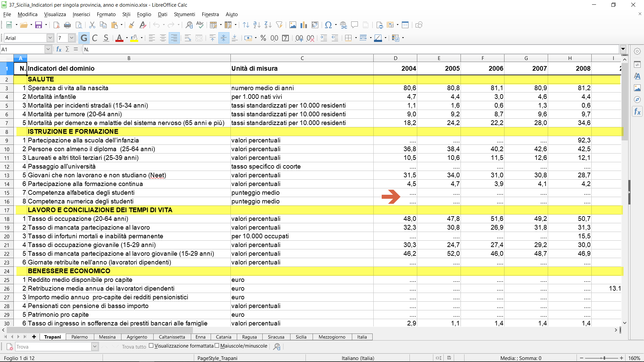This screenshot has width=644, height=362.
Task: Click the Save document icon
Action: (39, 25)
